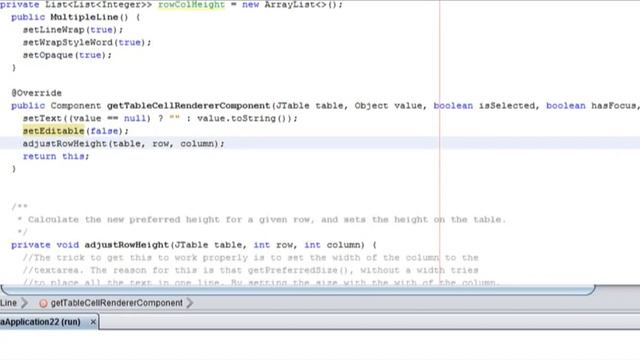Image resolution: width=640 pixels, height=360 pixels.
Task: Click setLineWrap(true) statement
Action: (73, 30)
